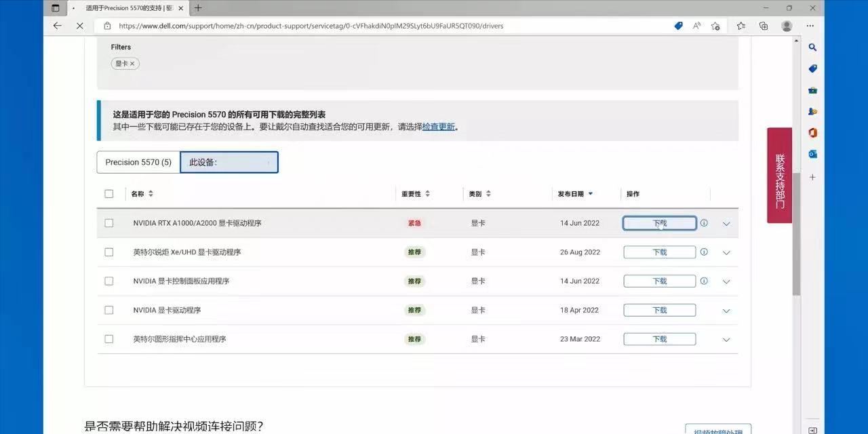Open Search in the Edge sidebar

coord(813,47)
